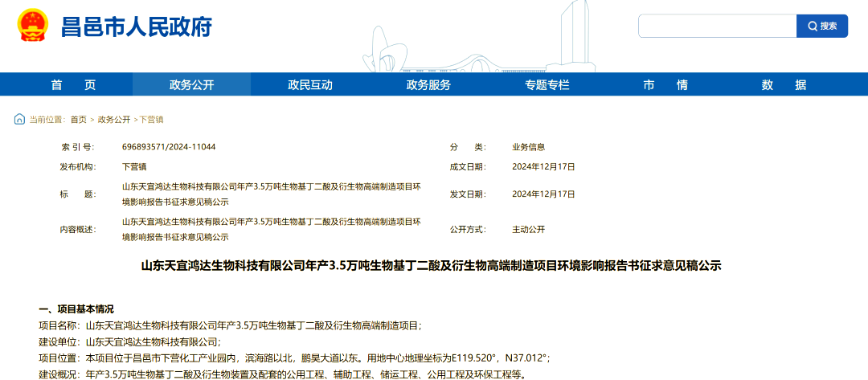Select index number 696893571/2024-11044

[x=169, y=147]
